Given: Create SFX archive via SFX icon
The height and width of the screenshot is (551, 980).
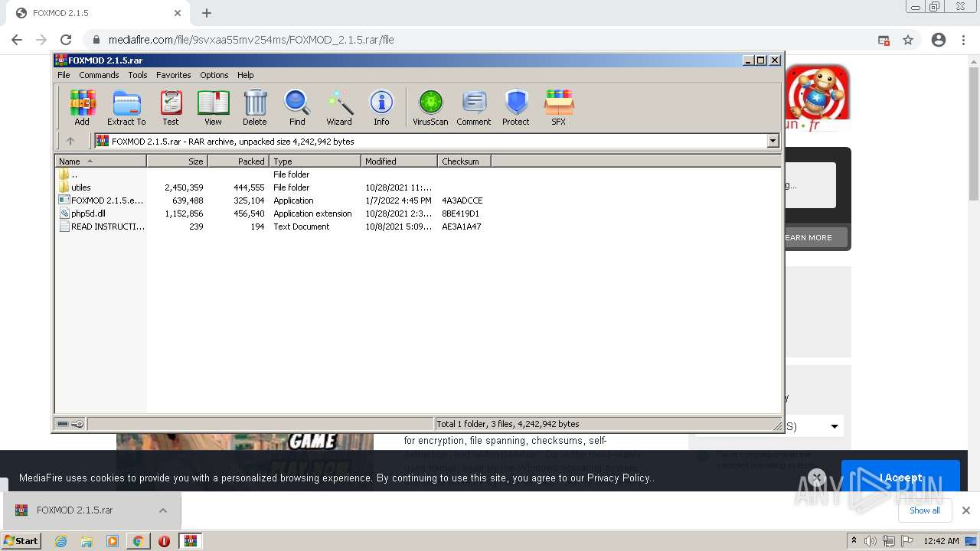Looking at the screenshot, I should tap(559, 107).
